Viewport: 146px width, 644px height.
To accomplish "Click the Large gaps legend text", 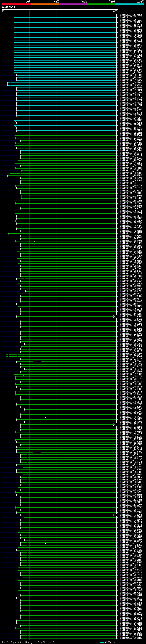I will [x=28, y=642].
